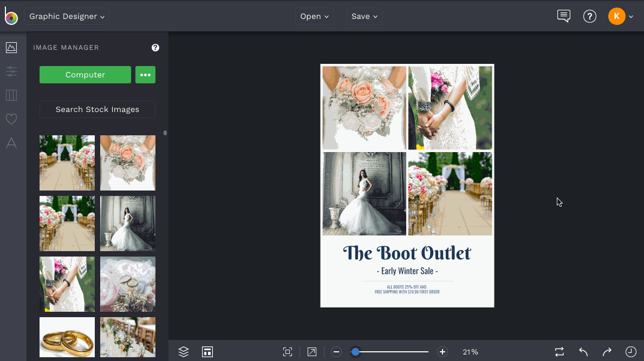
Task: Select the couple holding hands thumbnail
Action: [x=67, y=284]
